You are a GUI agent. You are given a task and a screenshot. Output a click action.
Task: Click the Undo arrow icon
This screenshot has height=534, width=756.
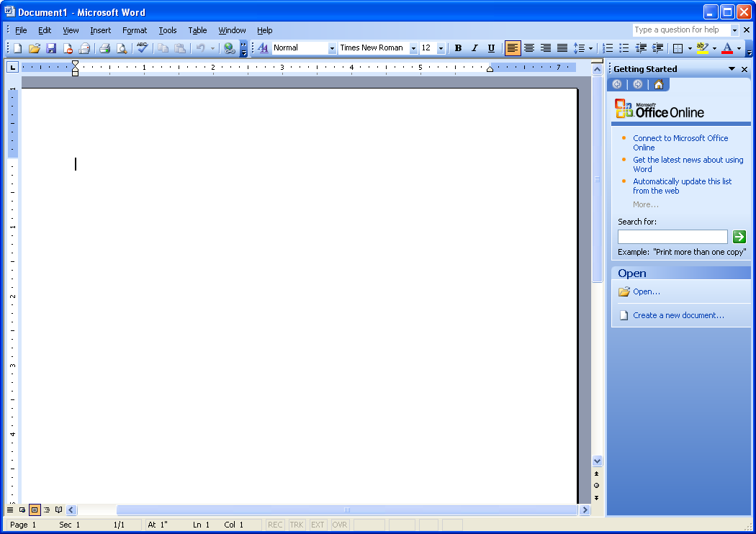[x=201, y=48]
